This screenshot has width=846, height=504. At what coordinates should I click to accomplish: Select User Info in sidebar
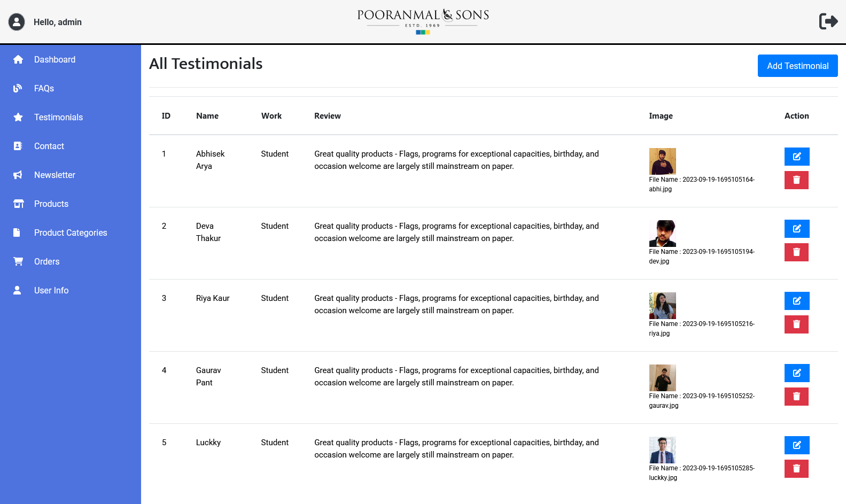coord(51,290)
